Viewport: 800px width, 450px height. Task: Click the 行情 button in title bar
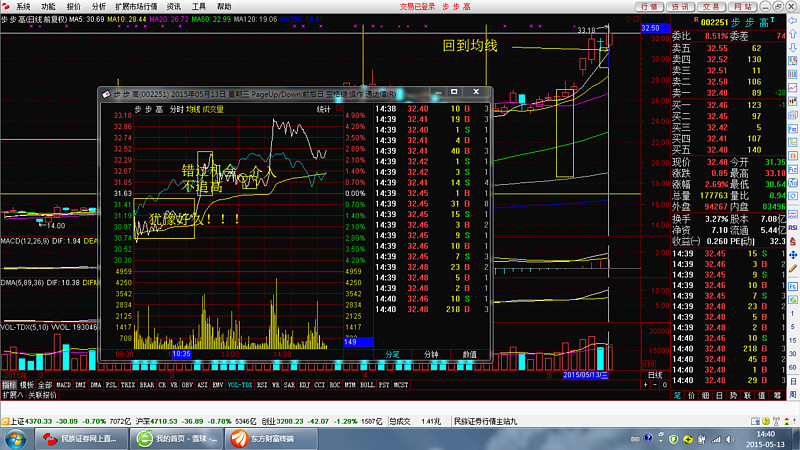click(646, 6)
